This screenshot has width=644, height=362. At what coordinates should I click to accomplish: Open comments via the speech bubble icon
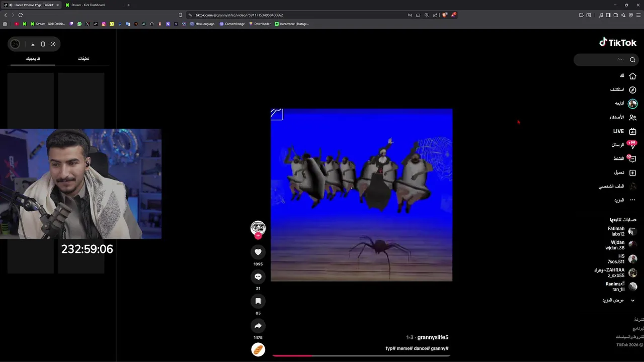click(x=258, y=277)
